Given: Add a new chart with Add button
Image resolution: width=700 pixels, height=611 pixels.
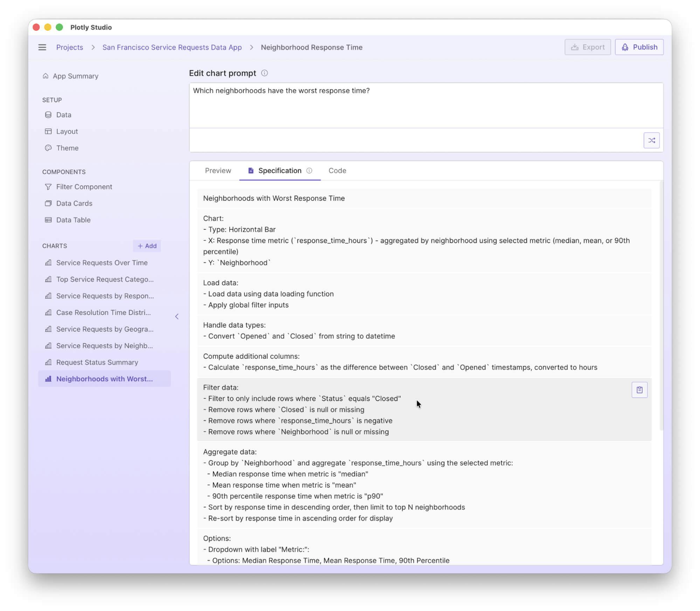Looking at the screenshot, I should 147,246.
